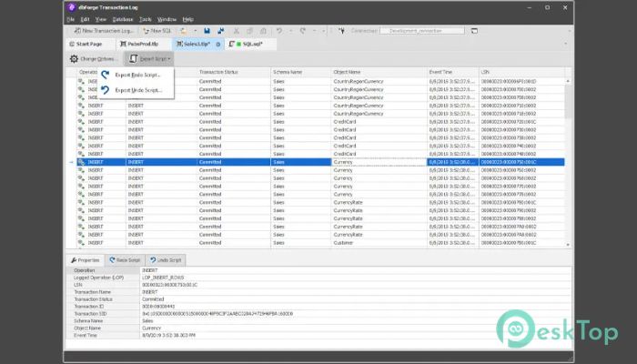Close the SalesLt.tlp tab
The height and width of the screenshot is (364, 637).
pyautogui.click(x=218, y=45)
